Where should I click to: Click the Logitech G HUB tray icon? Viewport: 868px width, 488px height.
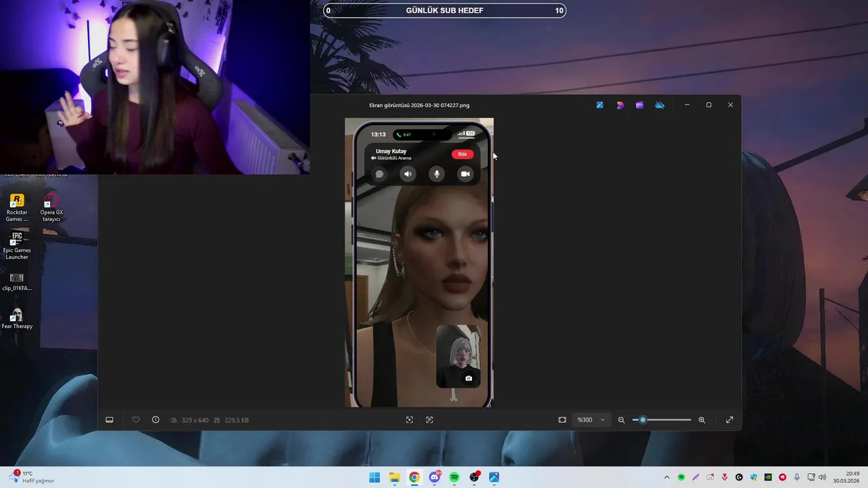[x=739, y=477]
